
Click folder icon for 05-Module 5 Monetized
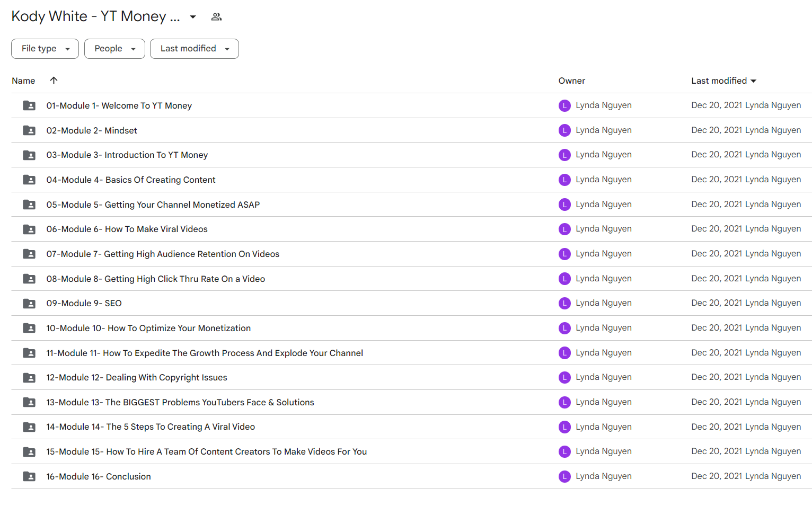pos(29,205)
